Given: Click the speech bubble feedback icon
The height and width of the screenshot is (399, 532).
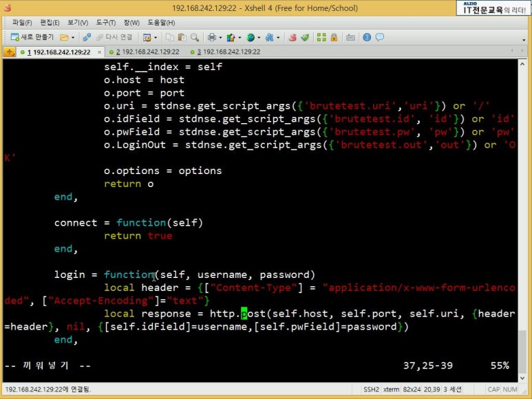Looking at the screenshot, I should (380, 37).
